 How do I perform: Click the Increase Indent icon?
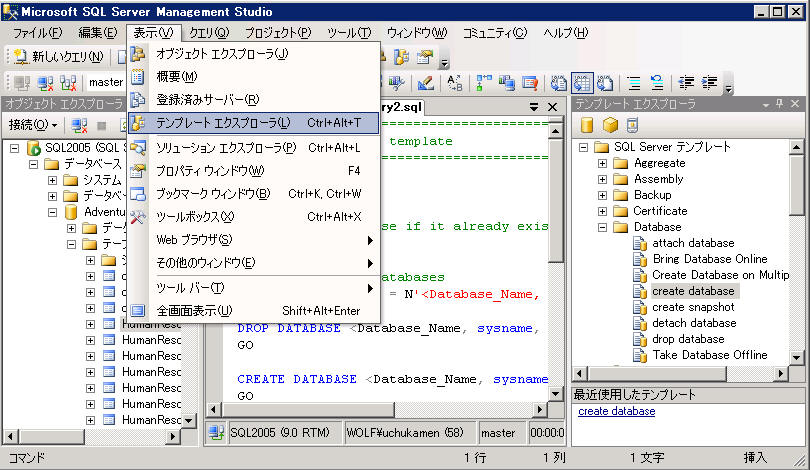click(710, 83)
